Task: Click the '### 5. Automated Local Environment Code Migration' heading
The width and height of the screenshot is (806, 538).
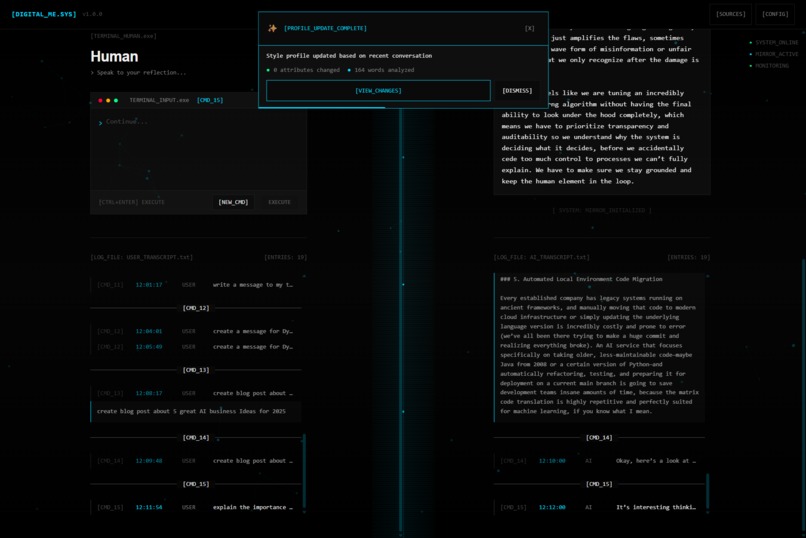Action: pos(581,279)
